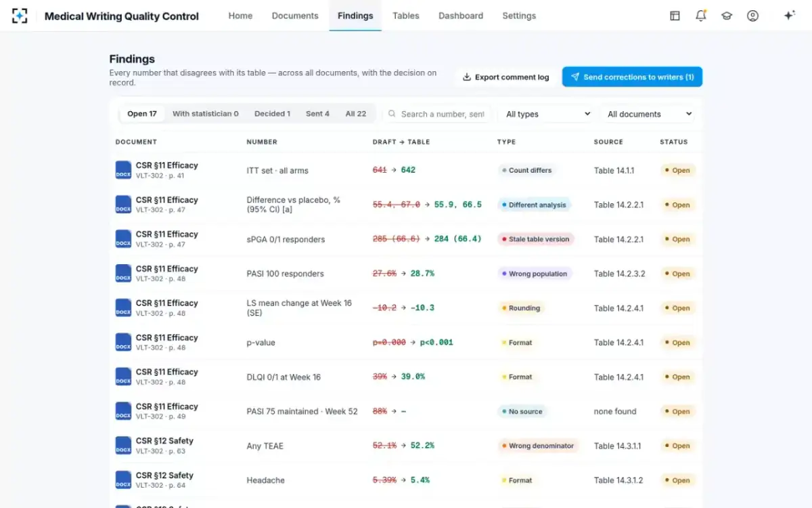Image resolution: width=812 pixels, height=508 pixels.
Task: Open the sparkle AI assistant icon
Action: (789, 16)
